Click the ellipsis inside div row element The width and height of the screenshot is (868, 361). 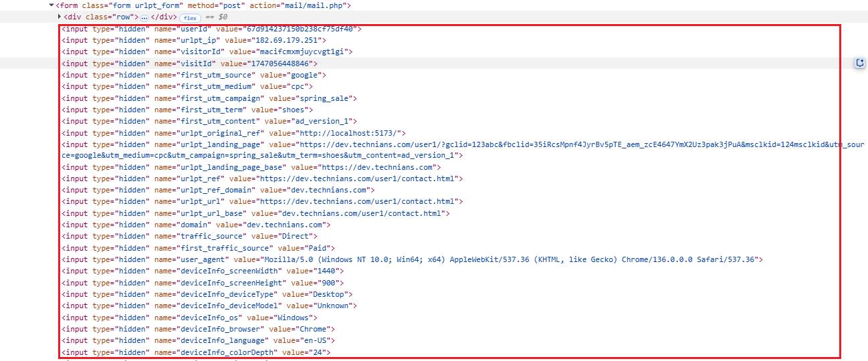pyautogui.click(x=144, y=17)
